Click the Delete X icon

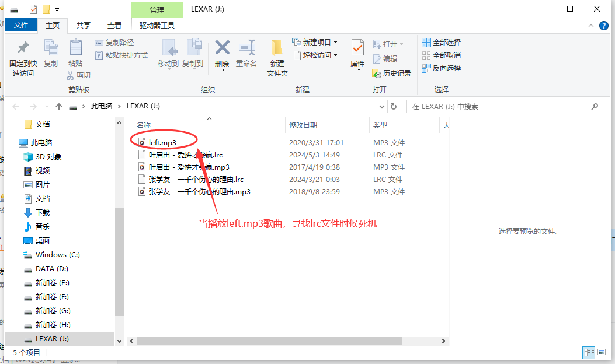click(222, 48)
